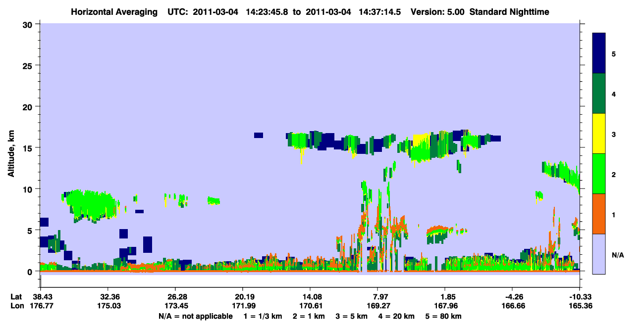Click the orange level 1 color swatch
The width and height of the screenshot is (644, 330).
tap(599, 214)
